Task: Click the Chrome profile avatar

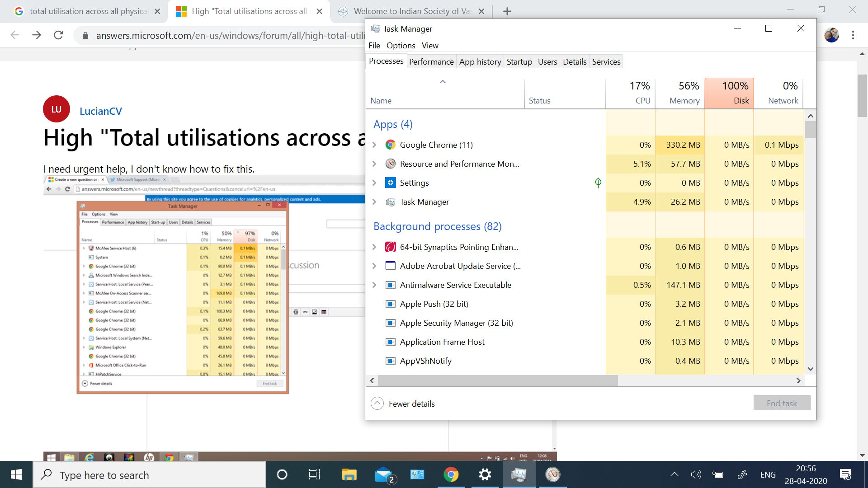Action: pos(831,35)
